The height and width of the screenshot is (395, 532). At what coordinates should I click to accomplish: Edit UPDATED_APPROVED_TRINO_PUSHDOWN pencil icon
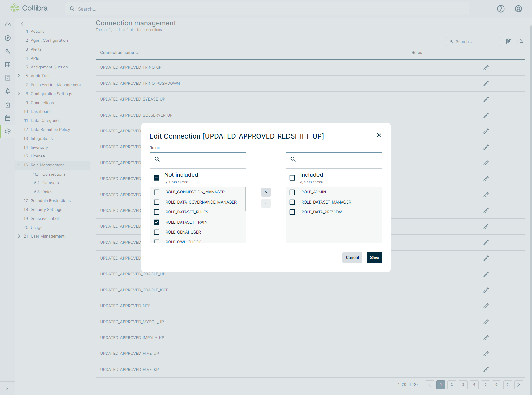pos(486,84)
